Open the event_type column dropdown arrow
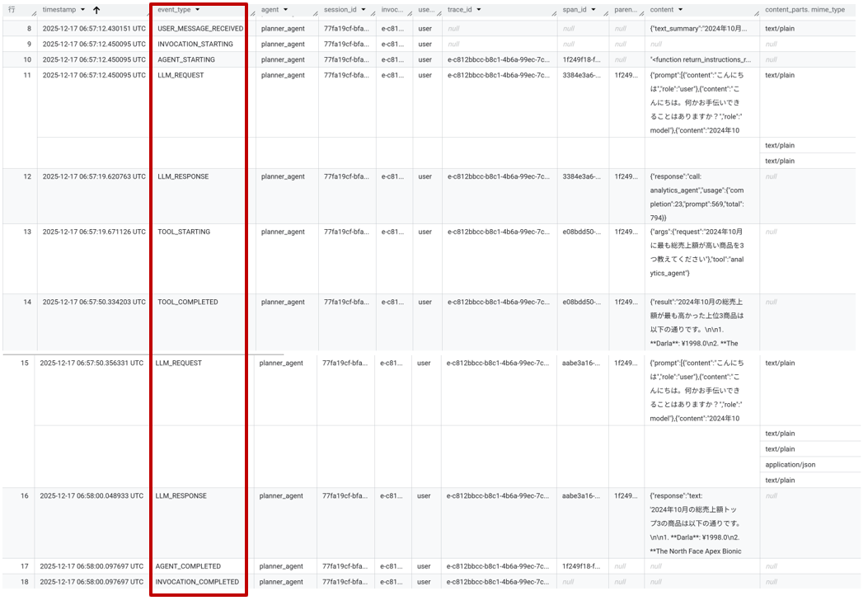868x605 pixels. pyautogui.click(x=197, y=10)
